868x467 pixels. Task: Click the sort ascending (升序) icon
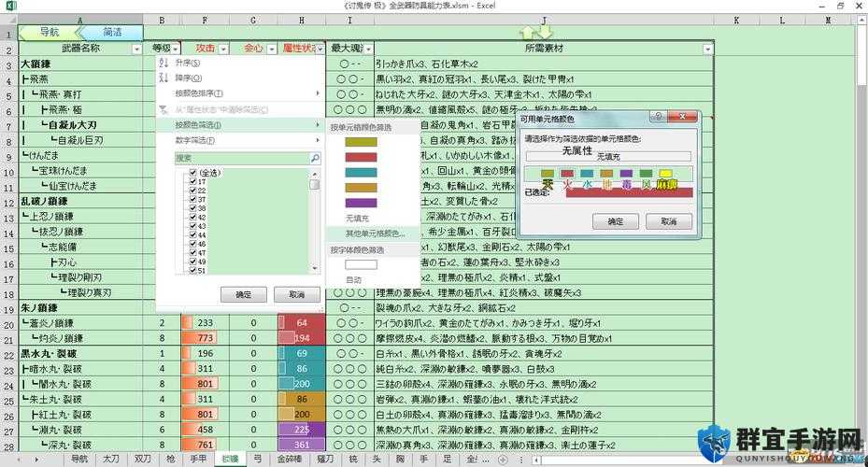pos(164,64)
